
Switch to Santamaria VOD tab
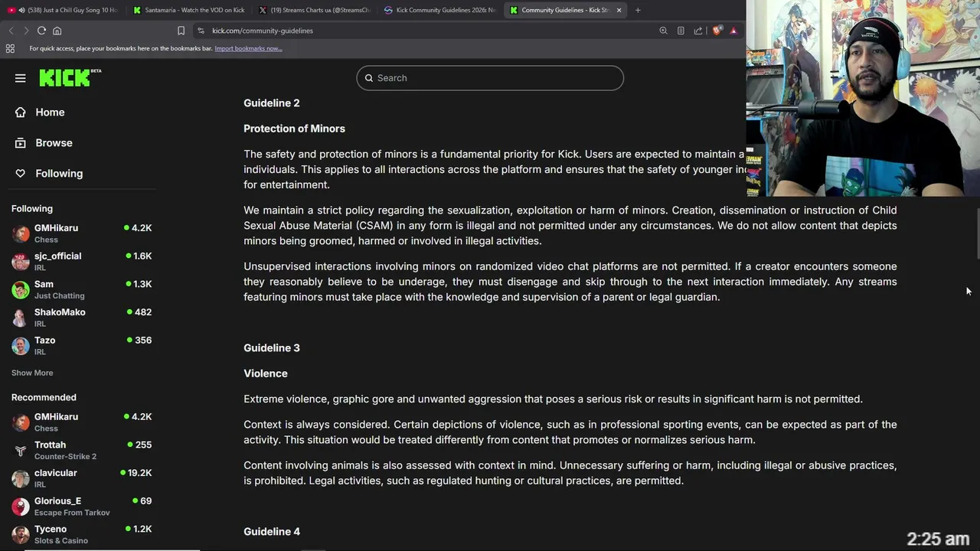pyautogui.click(x=188, y=10)
